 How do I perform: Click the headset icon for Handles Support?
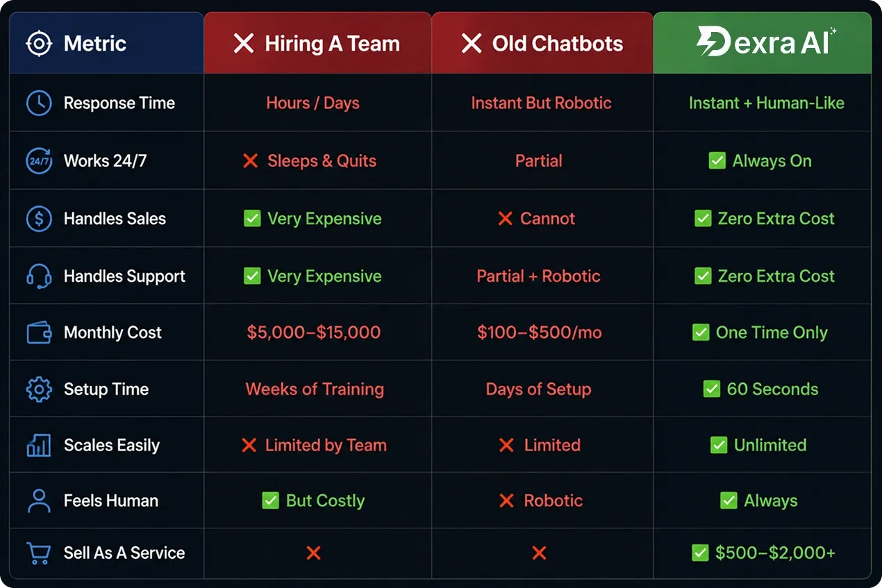point(38,276)
